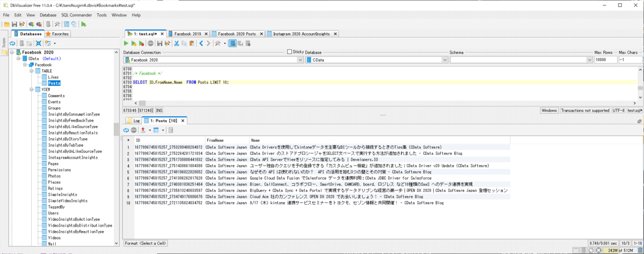Open the Scripts side panel folder icon
The height and width of the screenshot is (254, 644).
pos(4,52)
